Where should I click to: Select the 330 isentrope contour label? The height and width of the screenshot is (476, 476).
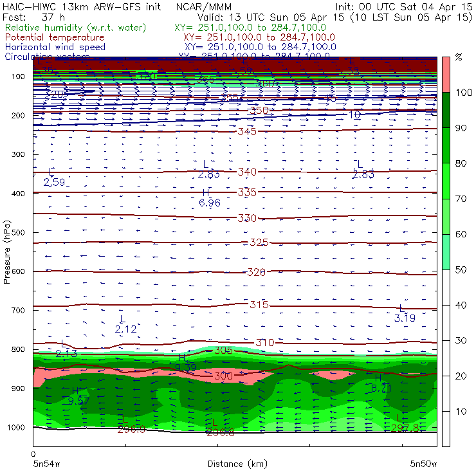point(247,218)
